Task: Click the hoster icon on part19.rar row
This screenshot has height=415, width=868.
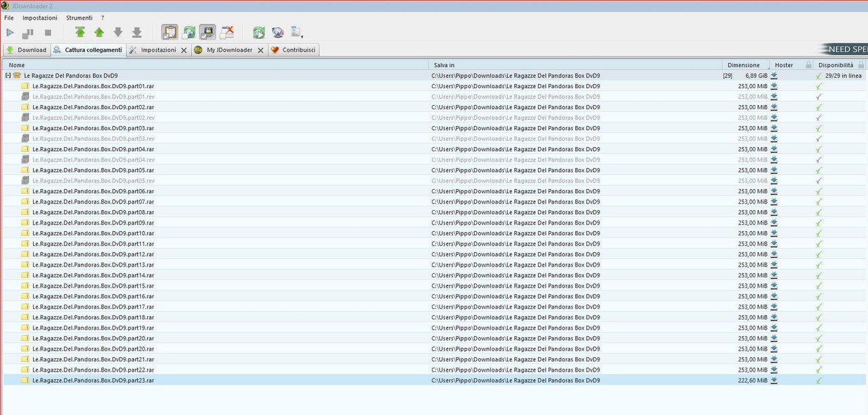Action: [774, 328]
